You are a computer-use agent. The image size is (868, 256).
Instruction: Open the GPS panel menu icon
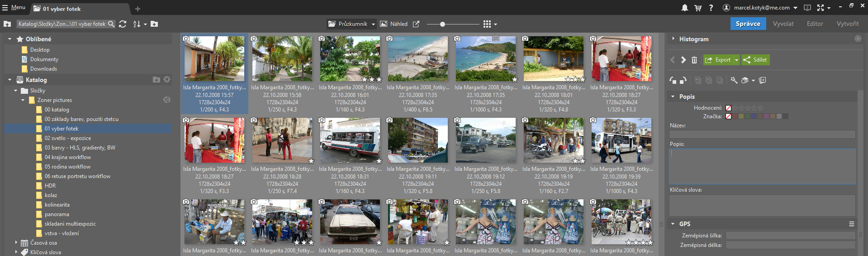pos(852,224)
